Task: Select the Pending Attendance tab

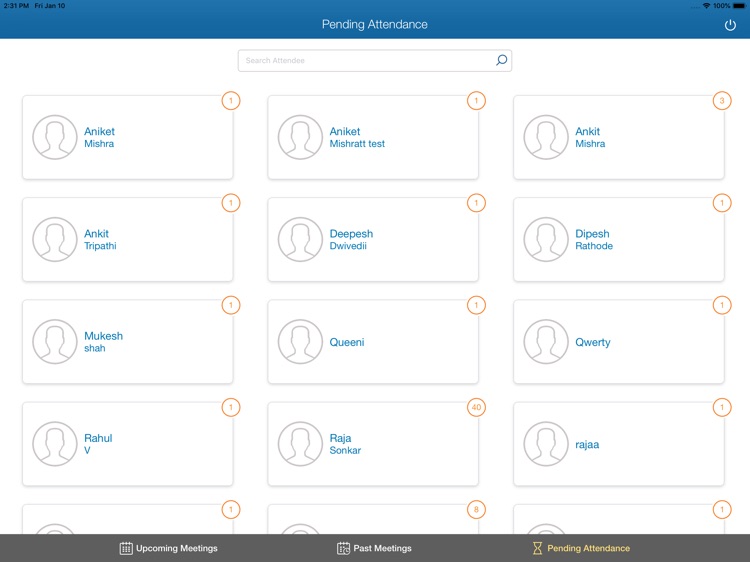Action: click(581, 548)
